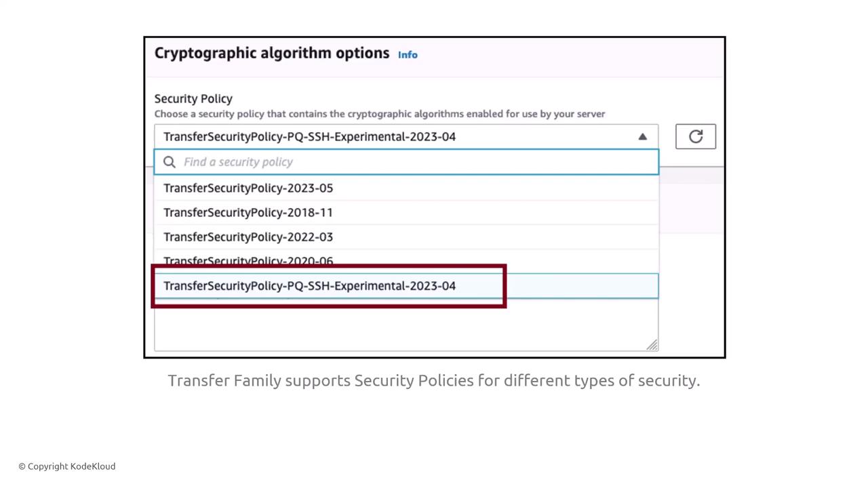
Task: Click the search magnifier icon
Action: tap(170, 162)
